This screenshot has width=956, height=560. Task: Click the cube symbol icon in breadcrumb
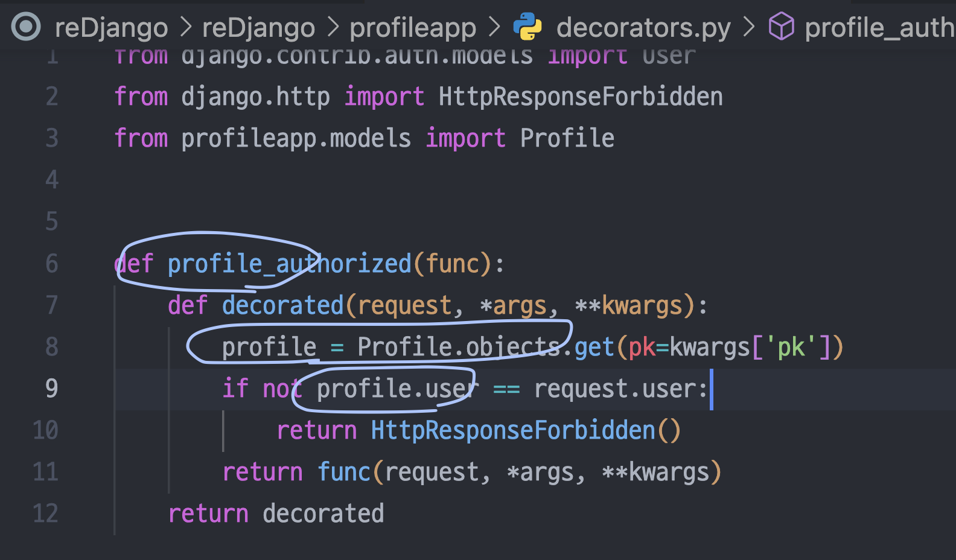click(x=782, y=27)
